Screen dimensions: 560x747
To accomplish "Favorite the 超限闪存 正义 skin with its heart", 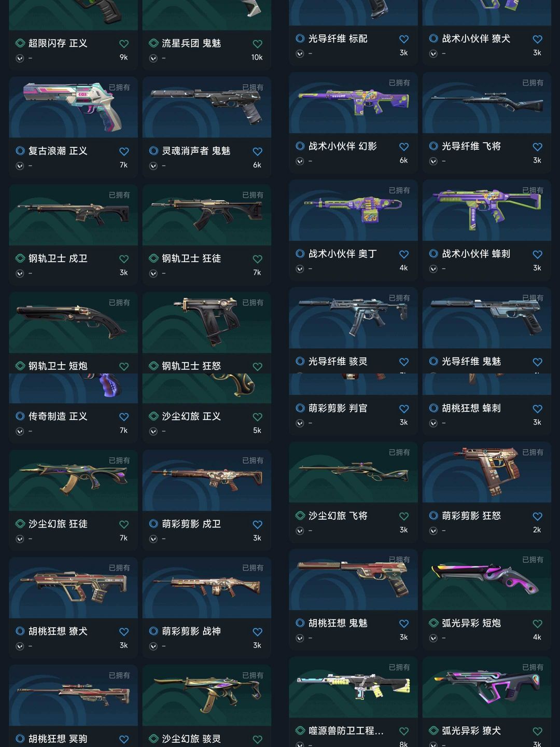I will 124,44.
